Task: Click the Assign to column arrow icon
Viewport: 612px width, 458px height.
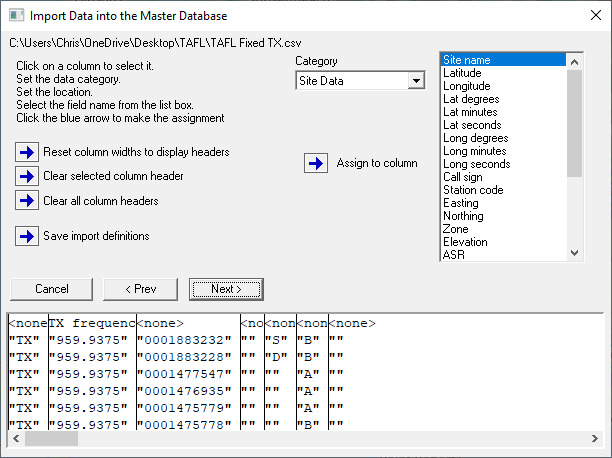Action: click(316, 163)
